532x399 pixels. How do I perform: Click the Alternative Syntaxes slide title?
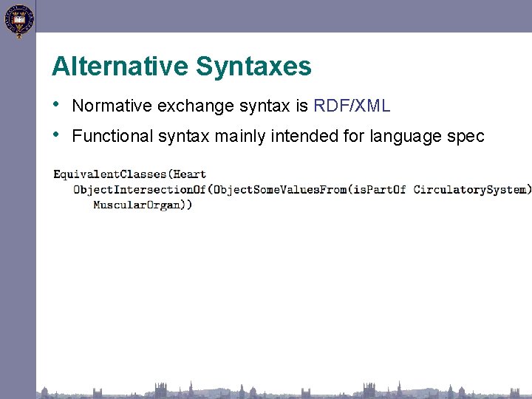tap(182, 66)
